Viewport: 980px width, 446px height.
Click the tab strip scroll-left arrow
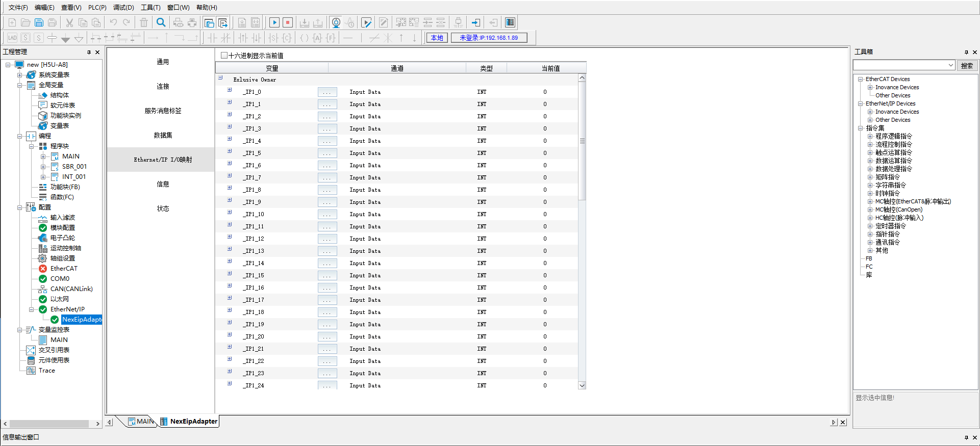coord(109,422)
